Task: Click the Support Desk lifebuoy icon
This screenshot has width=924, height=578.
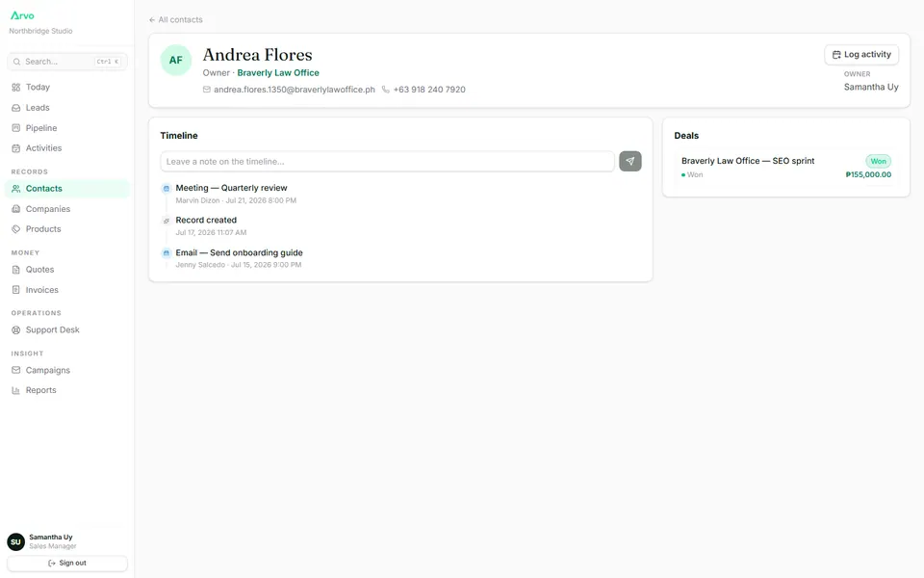Action: (16, 330)
